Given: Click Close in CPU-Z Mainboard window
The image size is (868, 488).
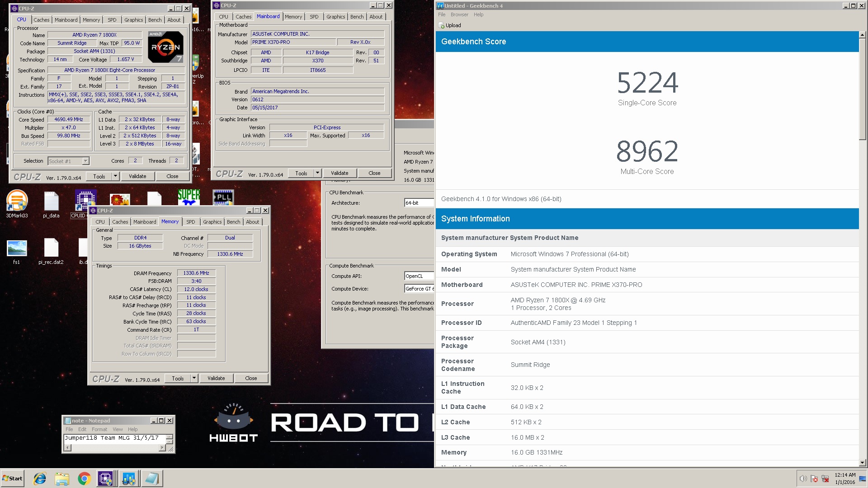Looking at the screenshot, I should (374, 173).
